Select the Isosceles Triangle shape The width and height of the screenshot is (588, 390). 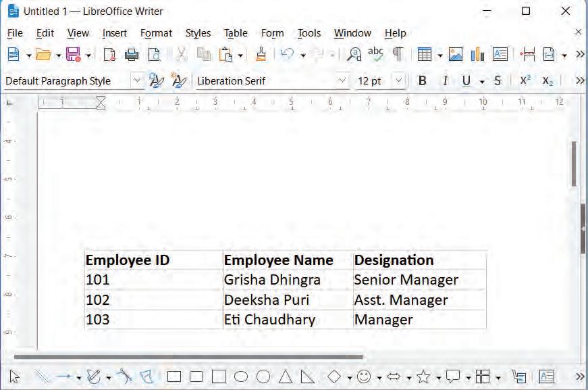(286, 376)
